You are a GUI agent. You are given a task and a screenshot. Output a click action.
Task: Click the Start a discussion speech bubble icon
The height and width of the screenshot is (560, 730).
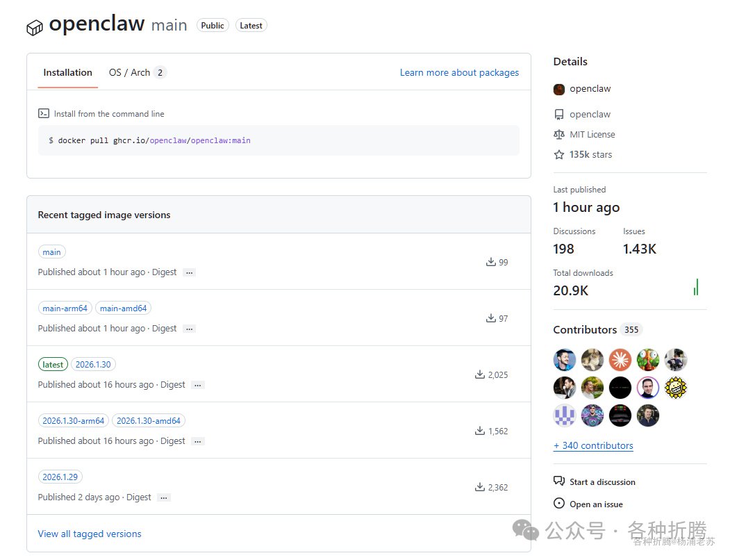click(558, 481)
